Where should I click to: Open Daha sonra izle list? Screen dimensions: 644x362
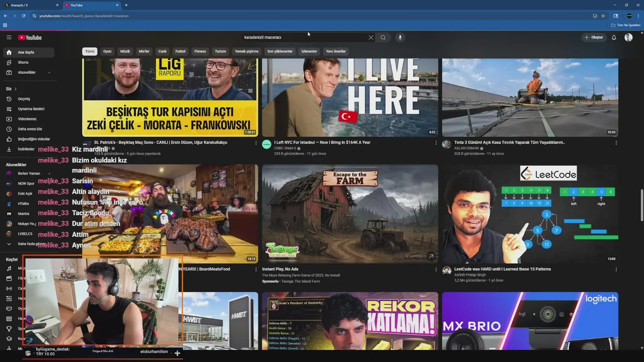(30, 129)
